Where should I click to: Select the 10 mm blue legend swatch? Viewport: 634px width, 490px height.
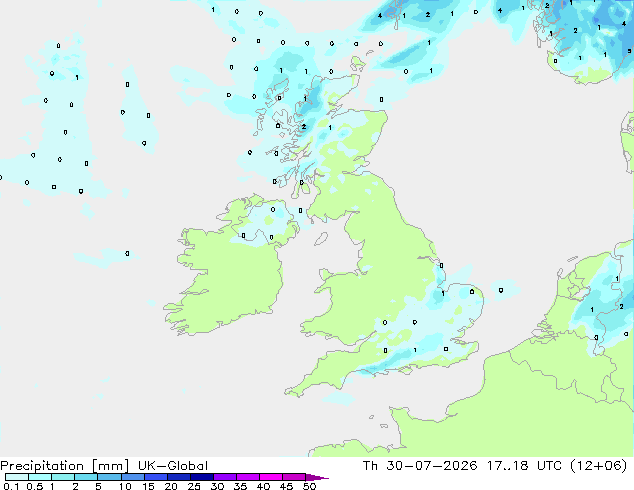pyautogui.click(x=132, y=477)
